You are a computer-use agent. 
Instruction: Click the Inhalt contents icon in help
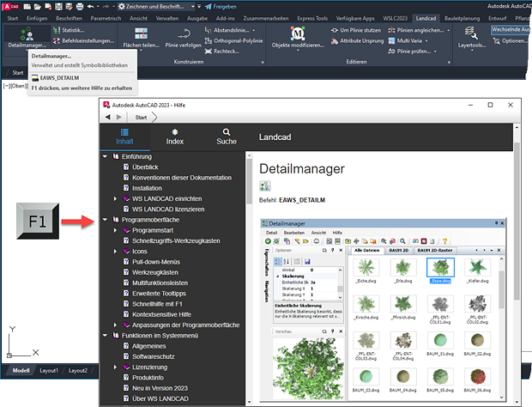tap(125, 134)
